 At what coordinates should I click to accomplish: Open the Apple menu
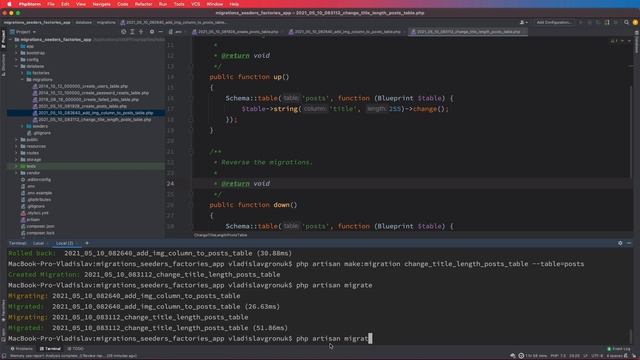click(9, 4)
